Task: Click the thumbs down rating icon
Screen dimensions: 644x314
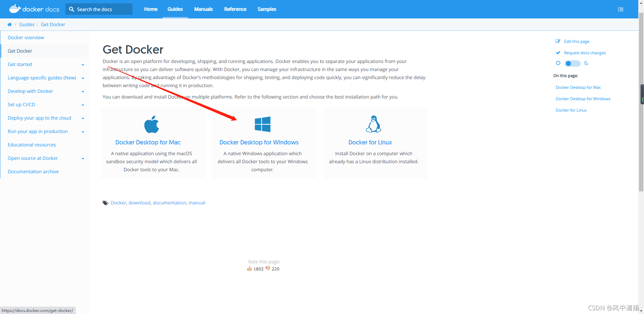Action: [x=268, y=268]
